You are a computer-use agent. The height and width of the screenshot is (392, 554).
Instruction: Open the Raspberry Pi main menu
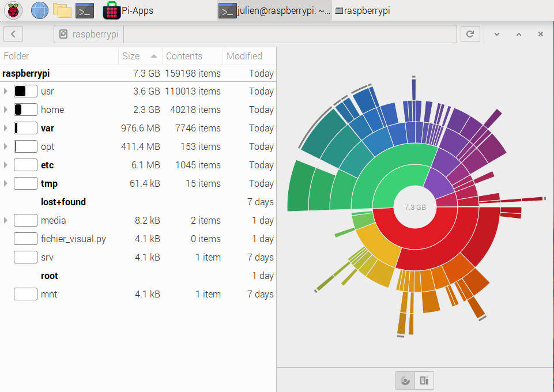click(13, 10)
